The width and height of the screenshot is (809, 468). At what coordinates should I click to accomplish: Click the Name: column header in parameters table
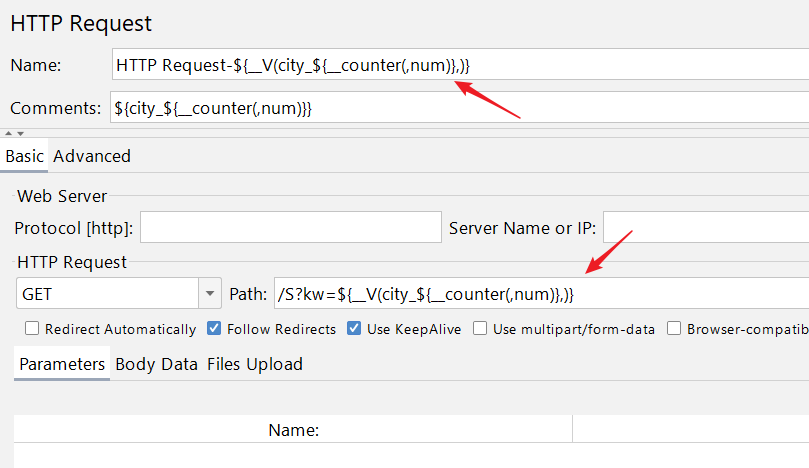[293, 430]
